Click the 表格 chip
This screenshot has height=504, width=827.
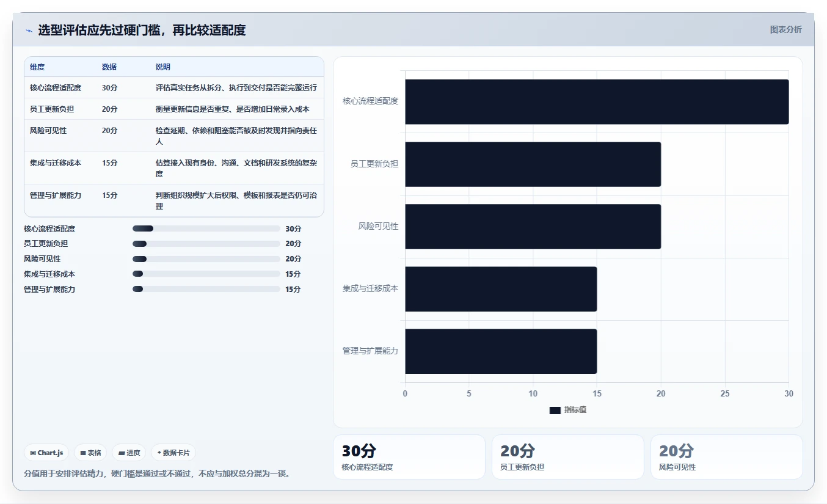pos(90,453)
